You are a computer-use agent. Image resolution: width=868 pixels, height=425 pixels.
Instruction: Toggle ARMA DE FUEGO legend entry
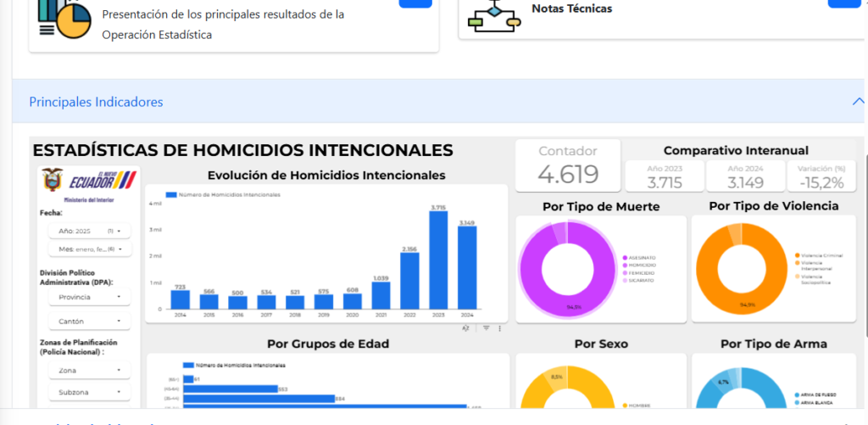tap(818, 394)
